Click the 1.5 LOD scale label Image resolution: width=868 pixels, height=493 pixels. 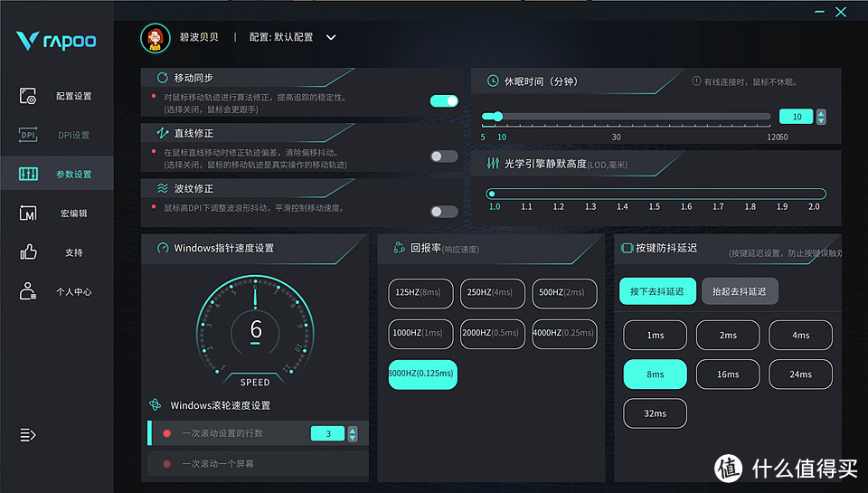655,206
